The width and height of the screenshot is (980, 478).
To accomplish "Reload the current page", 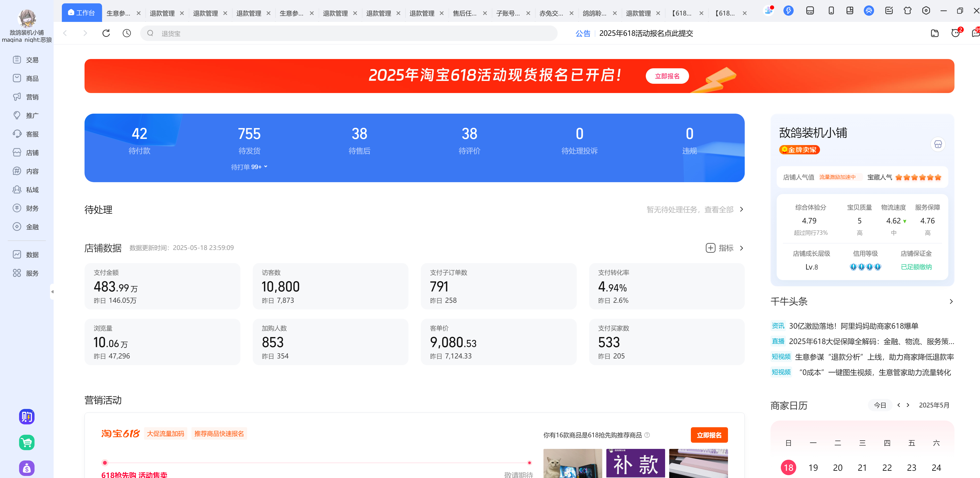I will click(x=106, y=33).
